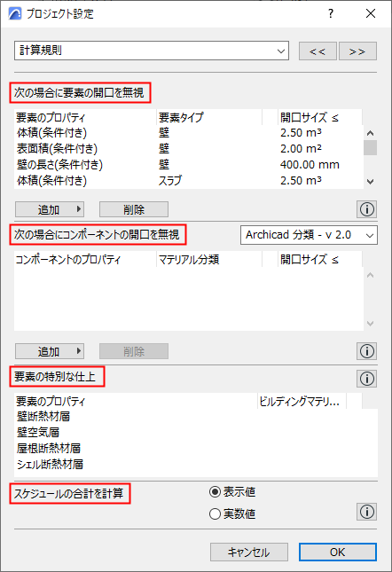Click the help question mark in title bar

click(331, 13)
